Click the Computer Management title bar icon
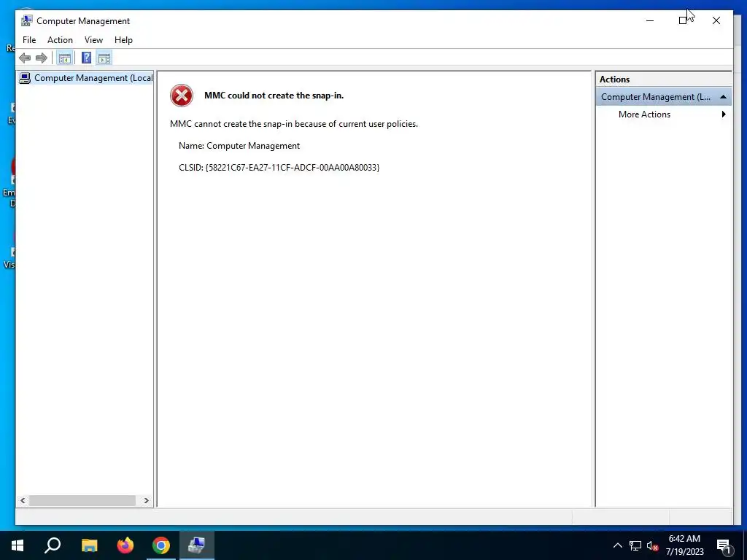This screenshot has width=747, height=560. (x=27, y=20)
